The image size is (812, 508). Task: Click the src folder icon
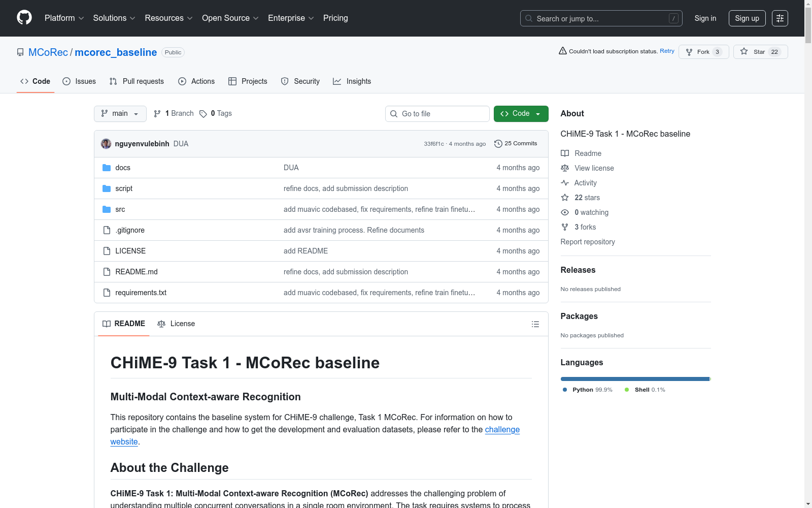(x=107, y=209)
